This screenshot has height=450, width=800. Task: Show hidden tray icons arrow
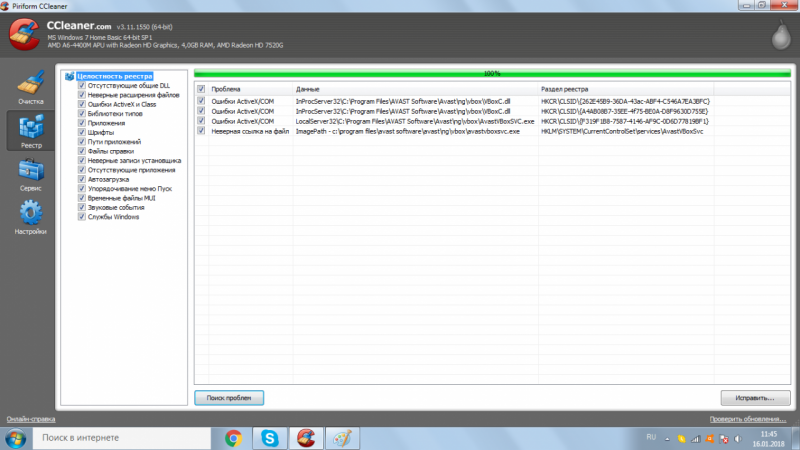click(x=667, y=439)
